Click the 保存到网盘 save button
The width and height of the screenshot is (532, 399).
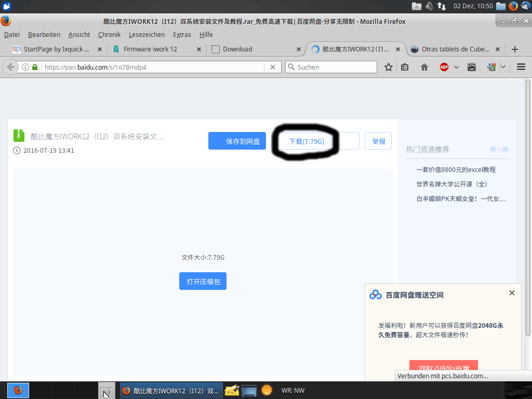pyautogui.click(x=237, y=141)
